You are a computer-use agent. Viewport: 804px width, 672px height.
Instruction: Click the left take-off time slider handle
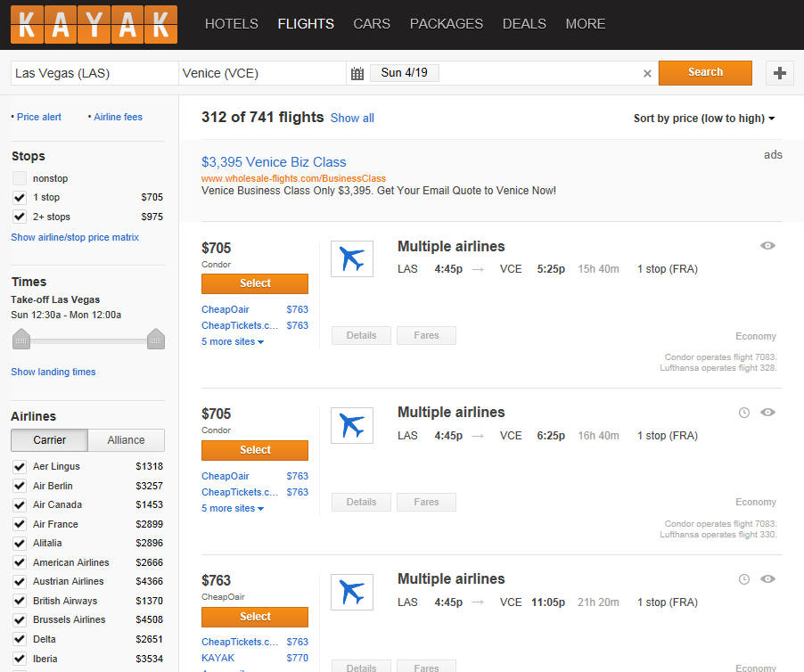tap(21, 339)
